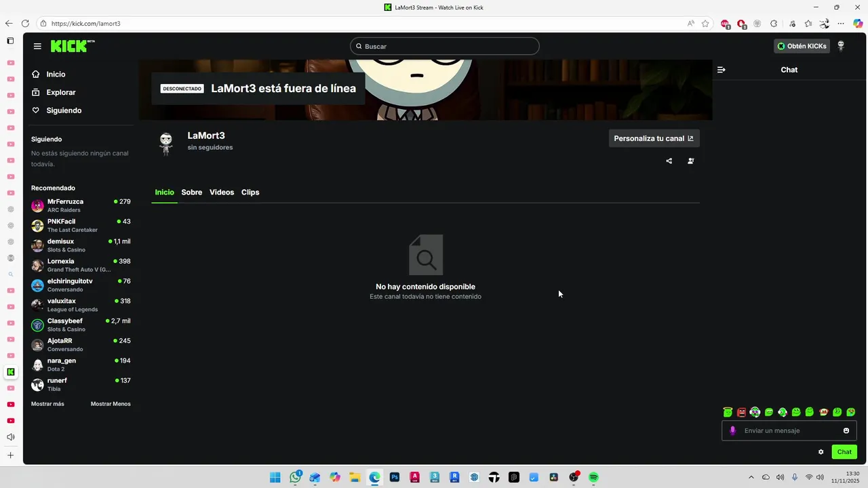Open browser settings three-dots menu
This screenshot has height=488, width=868.
click(x=841, y=23)
